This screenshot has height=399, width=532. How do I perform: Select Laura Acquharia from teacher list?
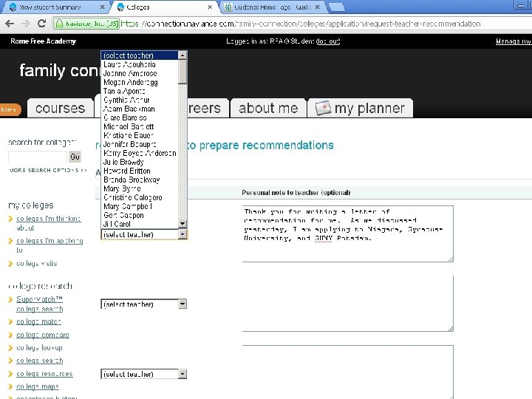pyautogui.click(x=140, y=64)
